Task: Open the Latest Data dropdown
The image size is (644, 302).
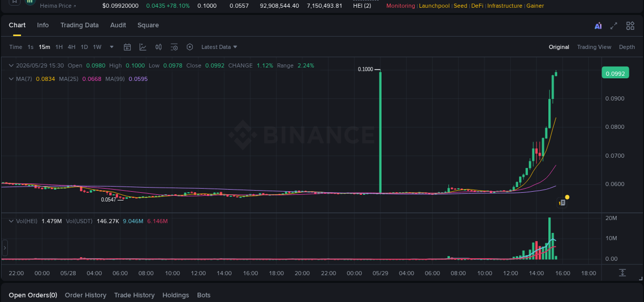Action: (x=219, y=47)
